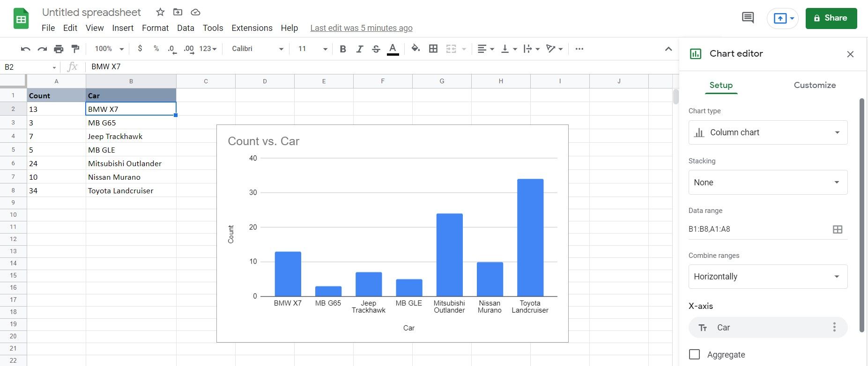The image size is (868, 366).
Task: Open the Combine ranges Horizontally dropdown
Action: coord(768,277)
